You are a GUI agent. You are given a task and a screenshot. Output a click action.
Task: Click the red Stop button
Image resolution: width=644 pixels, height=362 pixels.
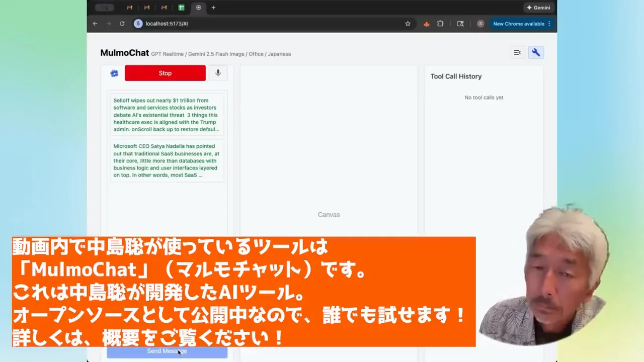pyautogui.click(x=165, y=73)
